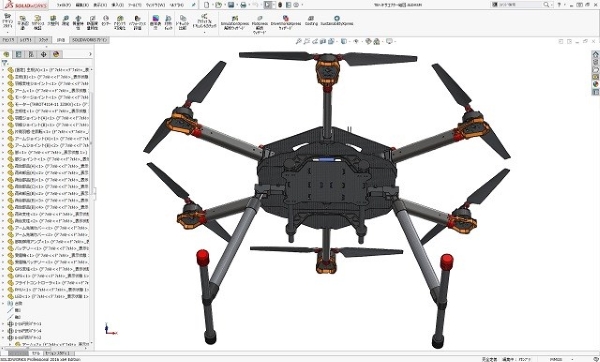Launch SustainabilityXpress from the ribbon
Screen dimensions: 600x362
[337, 21]
